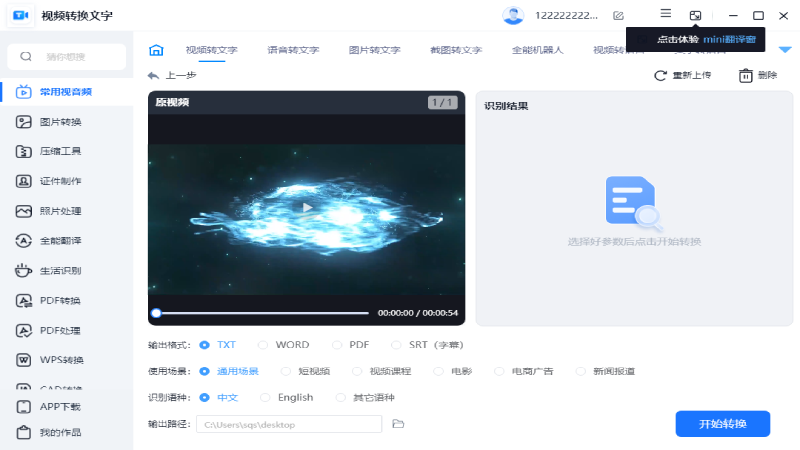This screenshot has width=800, height=450.
Task: Click the video timeline track
Action: tap(263, 313)
